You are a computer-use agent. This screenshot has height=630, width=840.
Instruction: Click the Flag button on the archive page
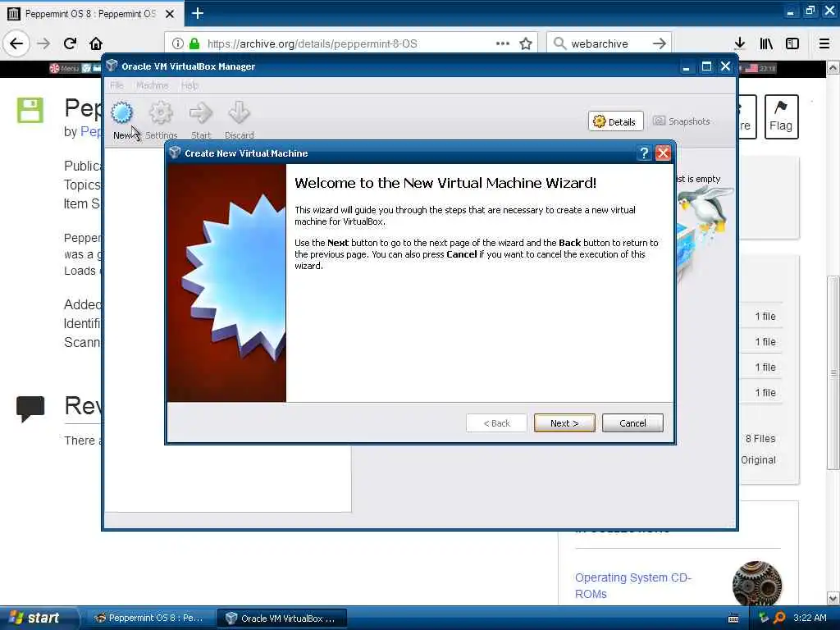click(x=781, y=116)
